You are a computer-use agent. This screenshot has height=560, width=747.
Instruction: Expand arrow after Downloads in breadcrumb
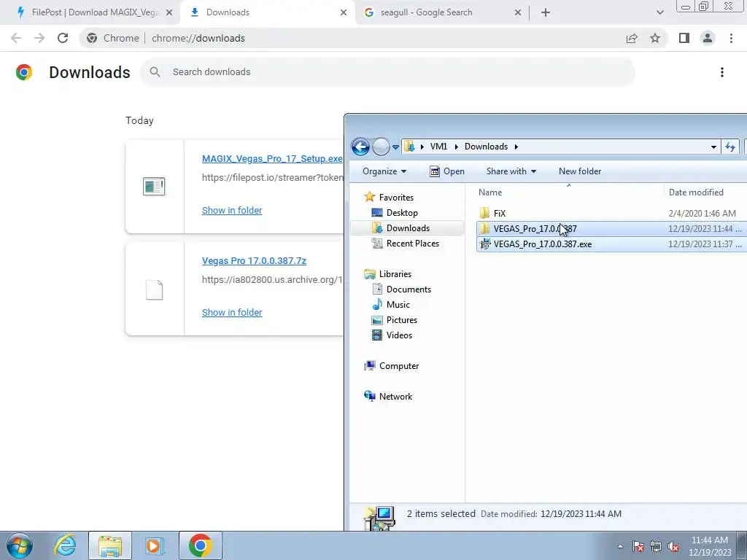[516, 147]
